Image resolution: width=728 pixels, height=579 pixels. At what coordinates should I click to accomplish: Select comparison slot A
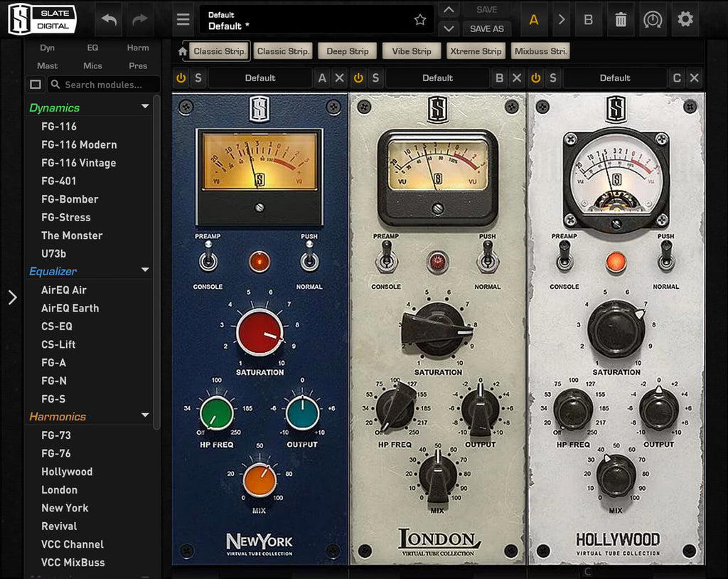[534, 19]
